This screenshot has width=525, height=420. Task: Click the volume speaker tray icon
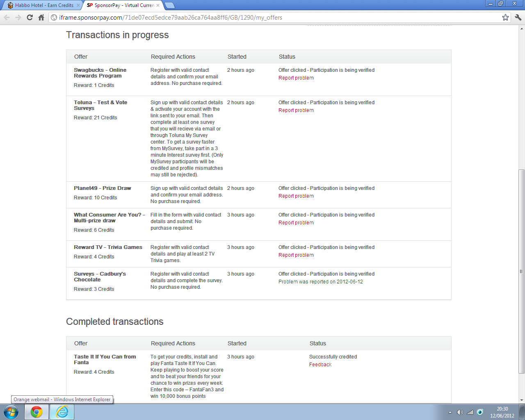tap(460, 412)
